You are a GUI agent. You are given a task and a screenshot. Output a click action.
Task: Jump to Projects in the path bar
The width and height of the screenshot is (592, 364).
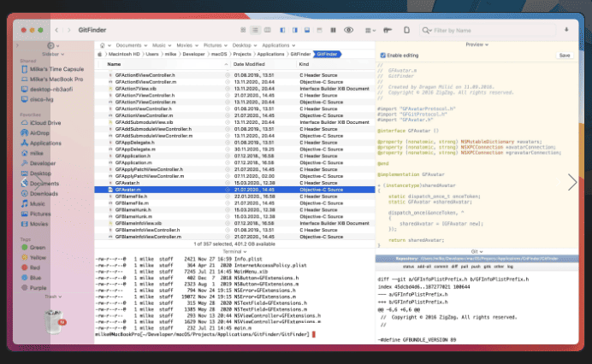[x=242, y=55]
